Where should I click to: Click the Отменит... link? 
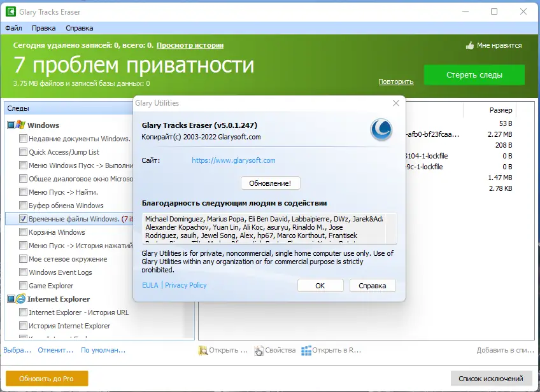pos(55,350)
